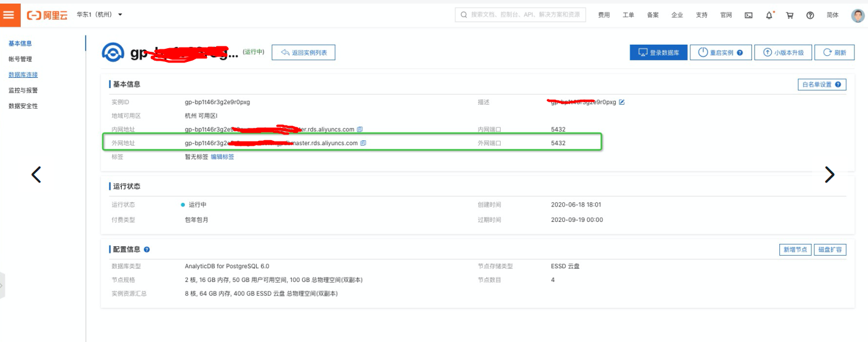Select 基本信息 in the sidebar
Image resolution: width=868 pixels, height=342 pixels.
pos(20,43)
